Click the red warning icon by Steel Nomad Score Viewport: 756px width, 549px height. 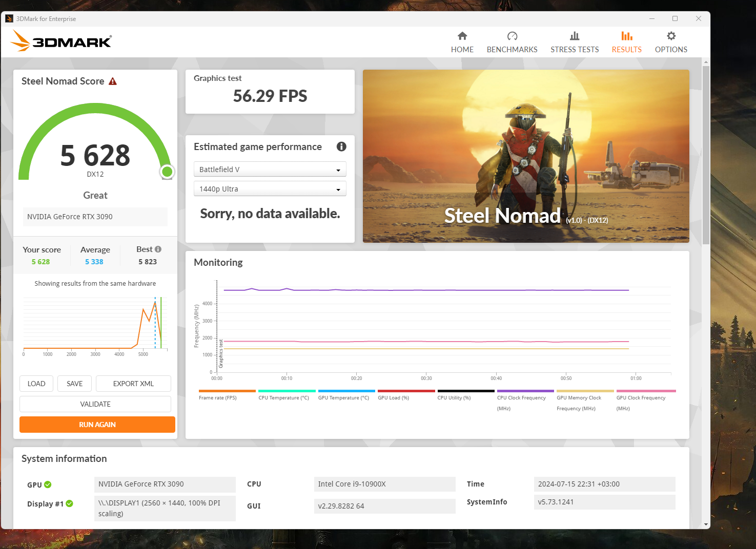pos(113,81)
